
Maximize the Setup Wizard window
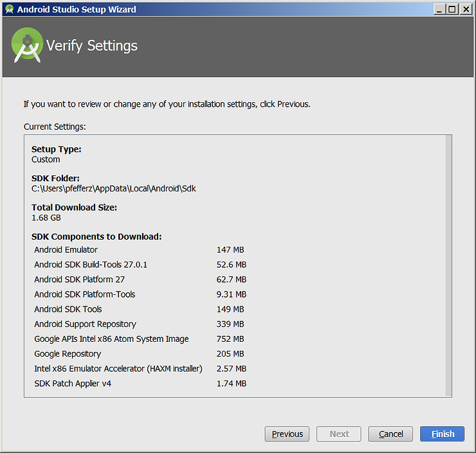tap(452, 10)
